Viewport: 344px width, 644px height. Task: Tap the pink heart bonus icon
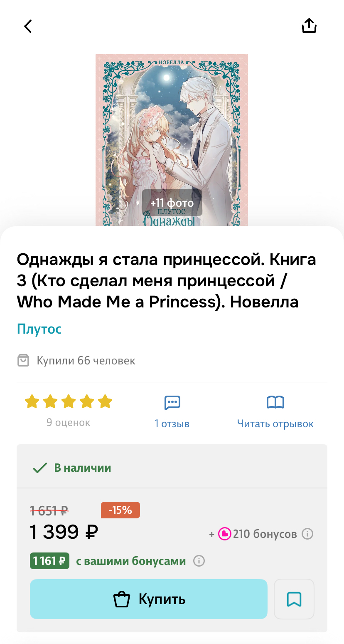pyautogui.click(x=224, y=534)
